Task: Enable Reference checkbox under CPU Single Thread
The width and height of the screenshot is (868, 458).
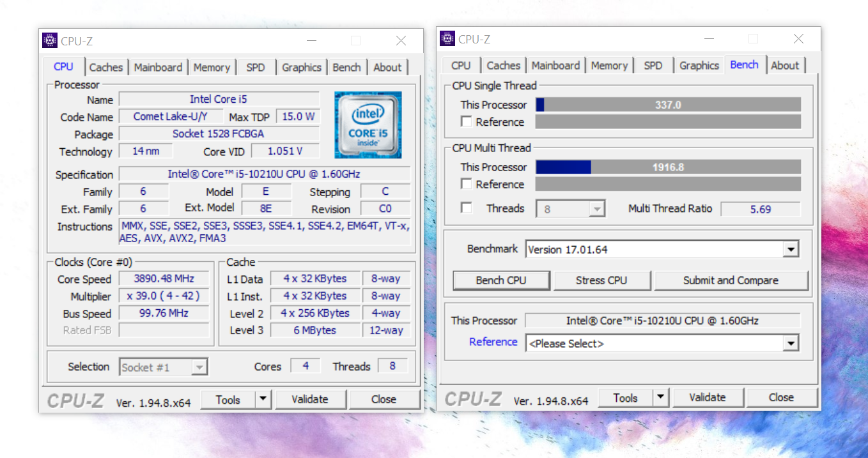Action: pyautogui.click(x=467, y=121)
